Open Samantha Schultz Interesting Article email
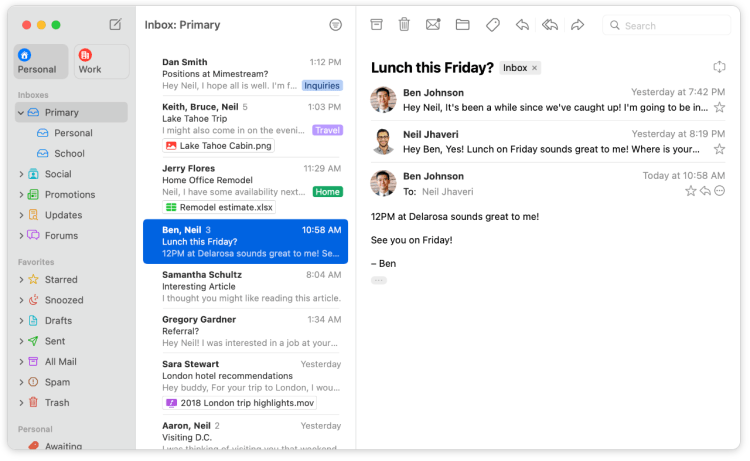Image resolution: width=750 pixels, height=461 pixels. (x=245, y=286)
